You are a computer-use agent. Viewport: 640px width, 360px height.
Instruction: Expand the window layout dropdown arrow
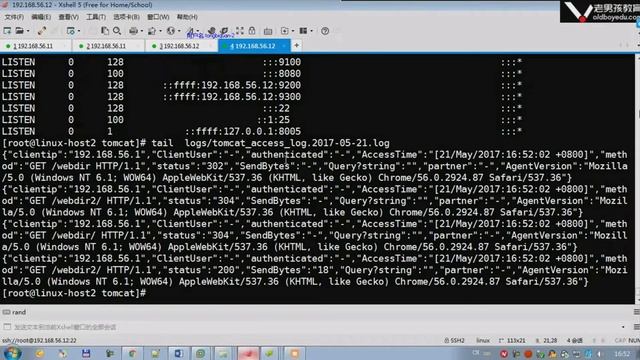[311, 31]
